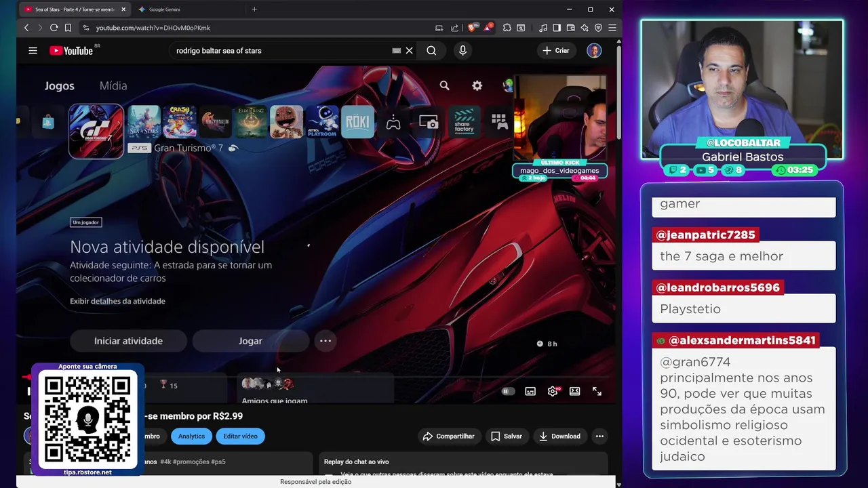Open the Game Library grid icon

pos(500,122)
